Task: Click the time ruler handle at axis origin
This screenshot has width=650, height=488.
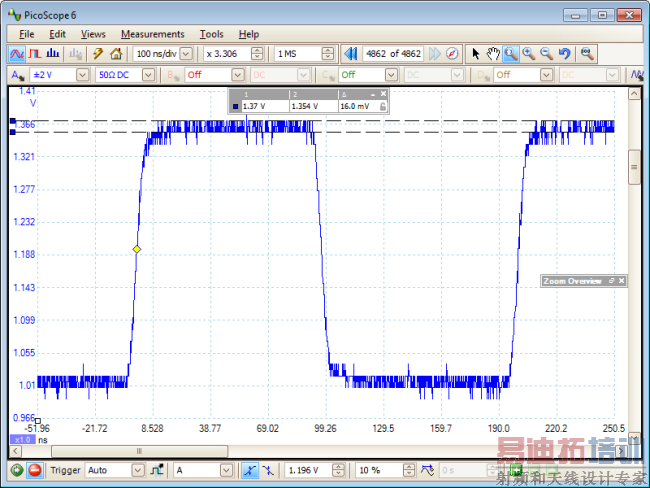Action: pos(38,420)
